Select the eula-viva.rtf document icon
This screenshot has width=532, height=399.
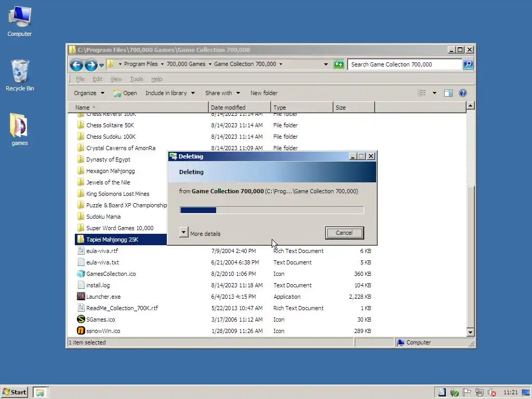tap(81, 251)
